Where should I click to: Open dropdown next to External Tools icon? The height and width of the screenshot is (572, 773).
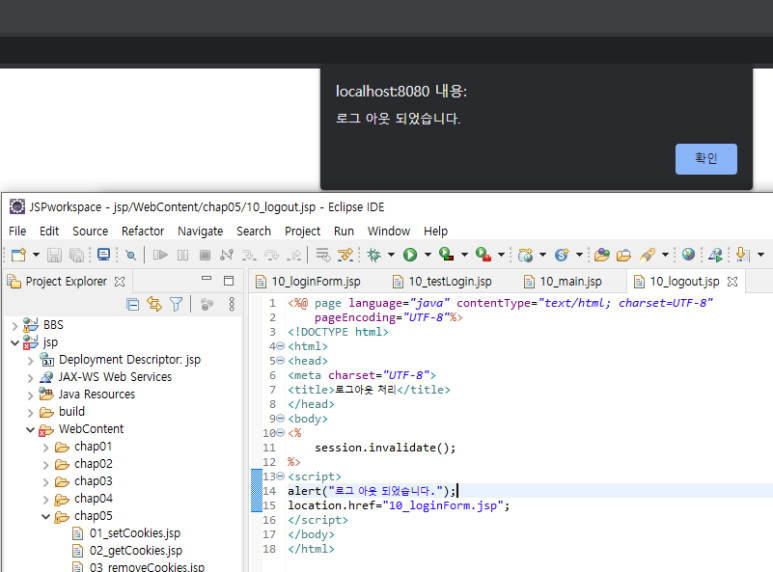point(501,255)
